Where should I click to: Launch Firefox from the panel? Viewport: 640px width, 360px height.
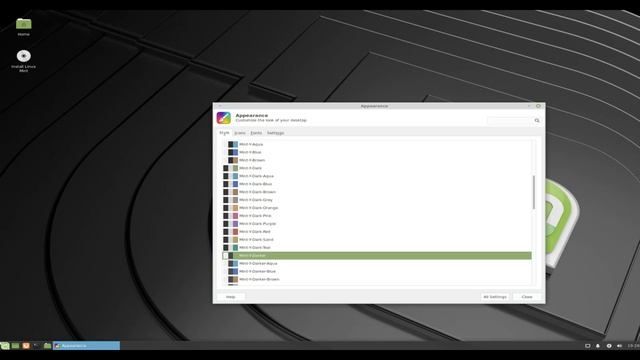click(26, 346)
